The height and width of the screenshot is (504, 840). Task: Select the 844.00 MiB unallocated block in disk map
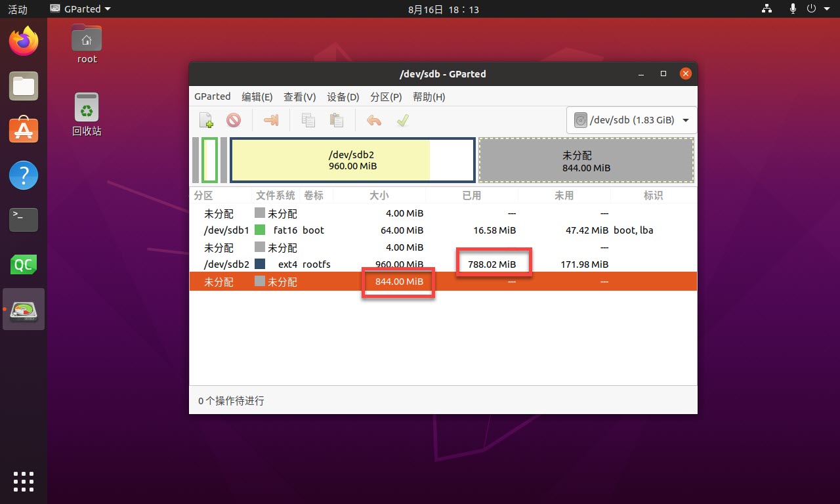586,160
